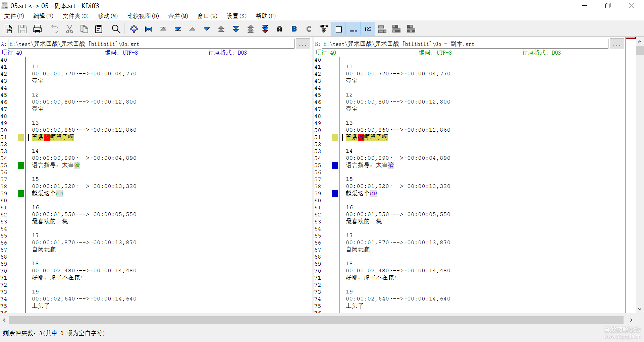Click file A path input field
The image size is (644, 342).
[151, 44]
